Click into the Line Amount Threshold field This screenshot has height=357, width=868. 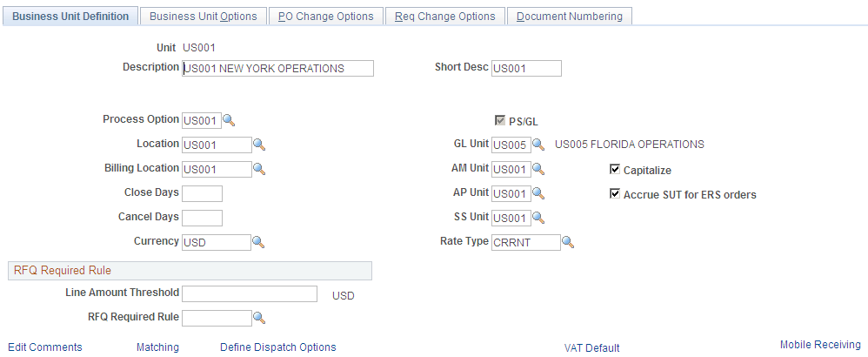coord(250,293)
